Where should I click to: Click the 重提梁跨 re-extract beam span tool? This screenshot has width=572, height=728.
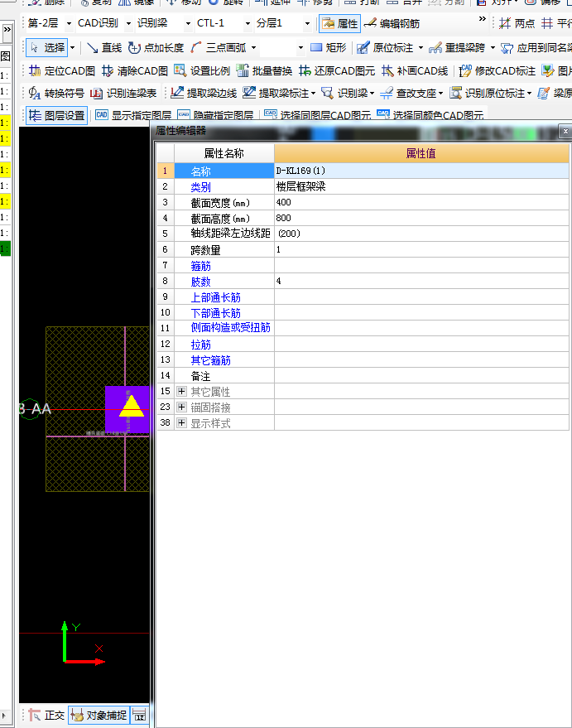coord(457,47)
